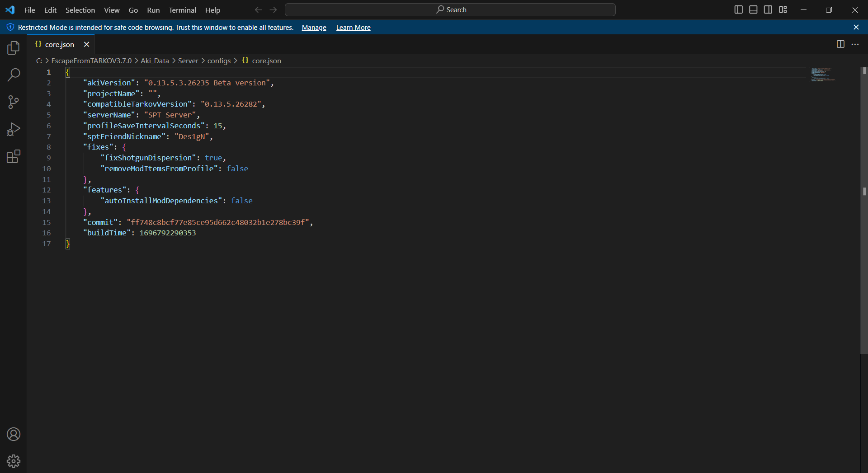Restore down the VS Code window
Screen dimensions: 868x473
829,9
